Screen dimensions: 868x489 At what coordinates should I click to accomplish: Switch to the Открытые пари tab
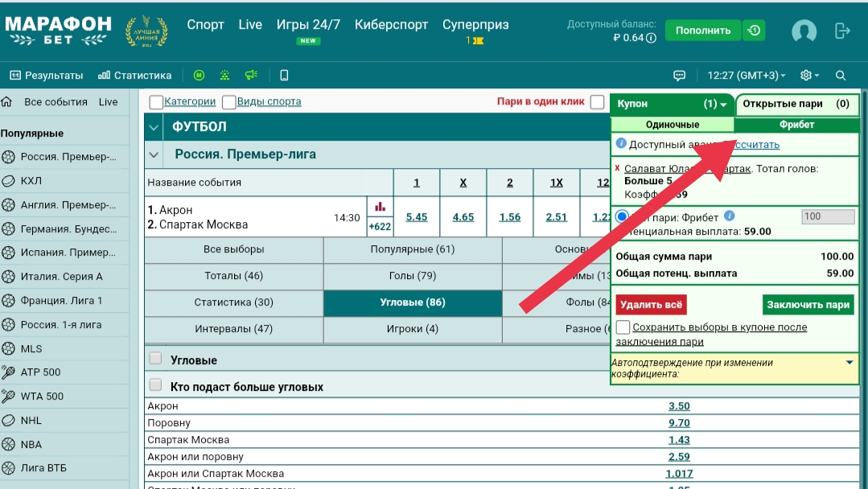[x=795, y=104]
